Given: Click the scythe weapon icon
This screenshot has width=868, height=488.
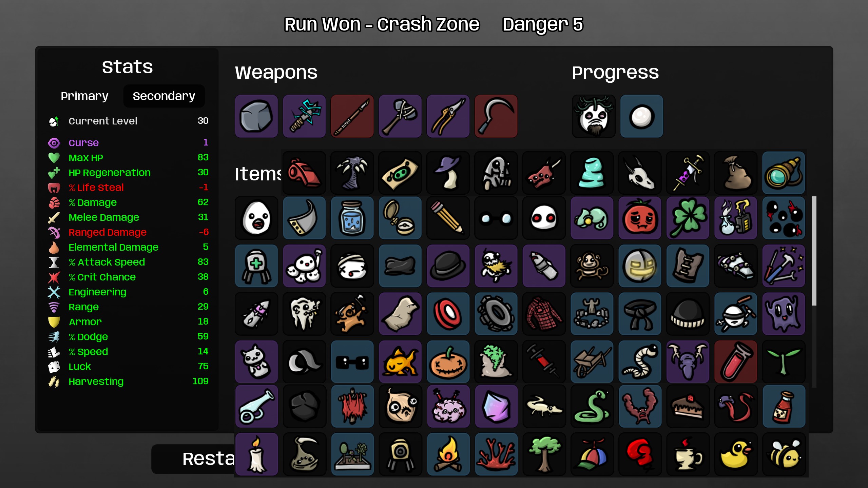Looking at the screenshot, I should click(x=496, y=116).
